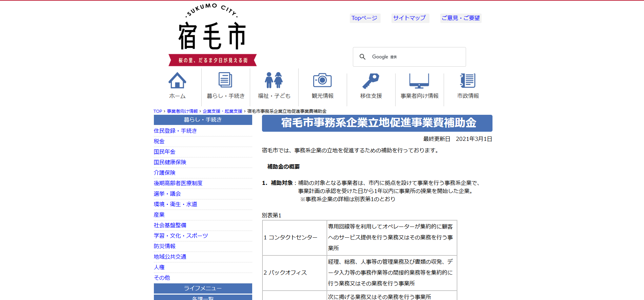Open sidebar 国民健康保険 link
Viewport: 644px width, 300px height.
coord(170,162)
